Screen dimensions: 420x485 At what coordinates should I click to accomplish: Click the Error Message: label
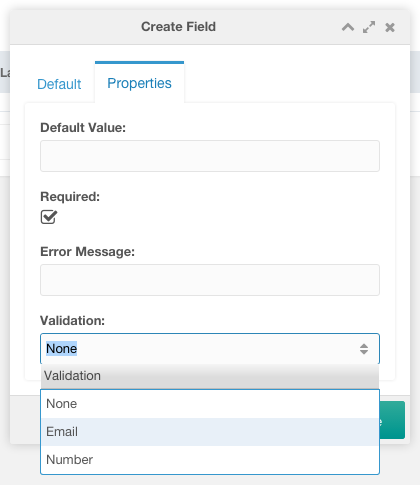pyautogui.click(x=87, y=252)
